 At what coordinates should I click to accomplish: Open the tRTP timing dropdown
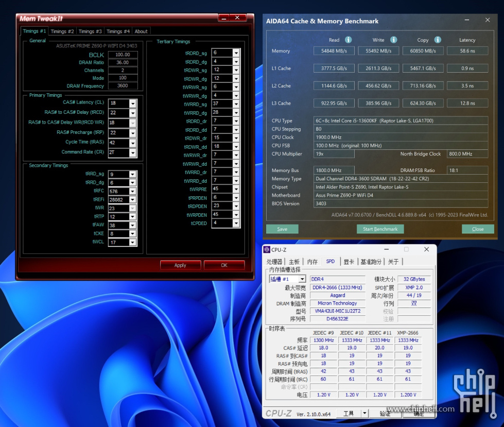click(x=132, y=217)
